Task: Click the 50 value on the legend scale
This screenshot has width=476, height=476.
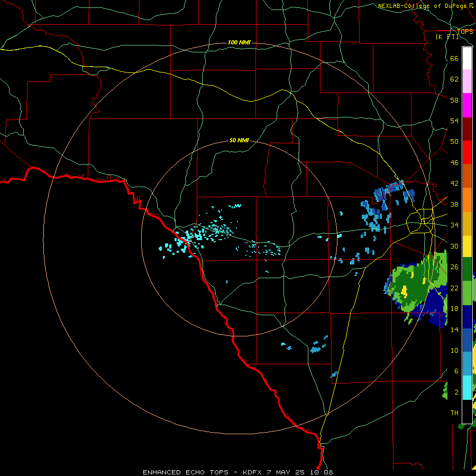Action: [454, 142]
